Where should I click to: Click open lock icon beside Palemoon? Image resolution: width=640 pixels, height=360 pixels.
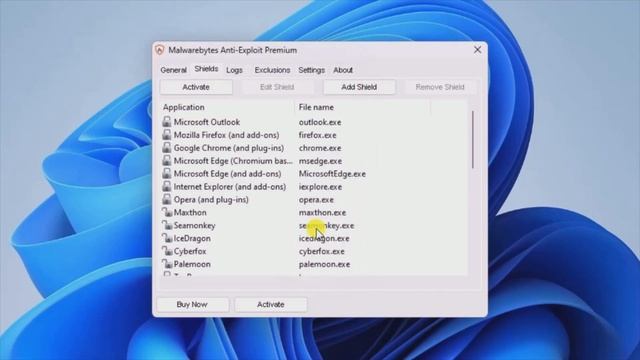coord(167,264)
